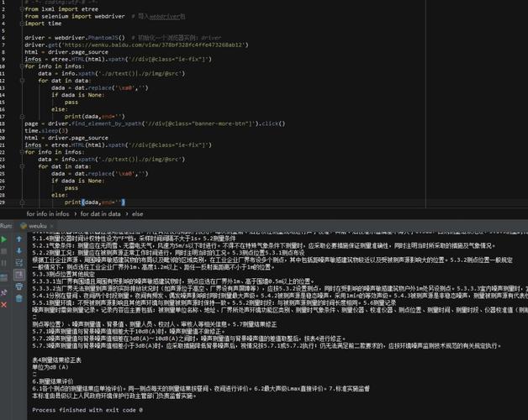Click fold marker beside 'import time' line
528x420 pixels.
pos(22,24)
